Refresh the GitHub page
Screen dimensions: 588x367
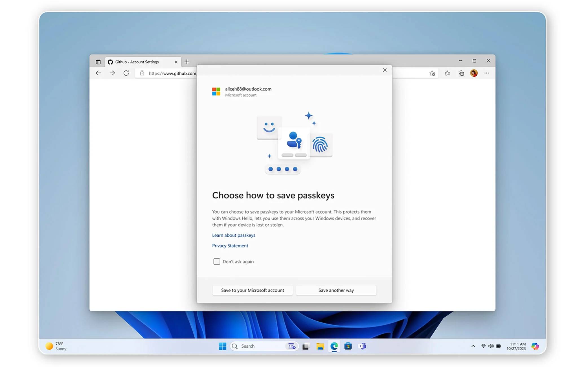126,73
